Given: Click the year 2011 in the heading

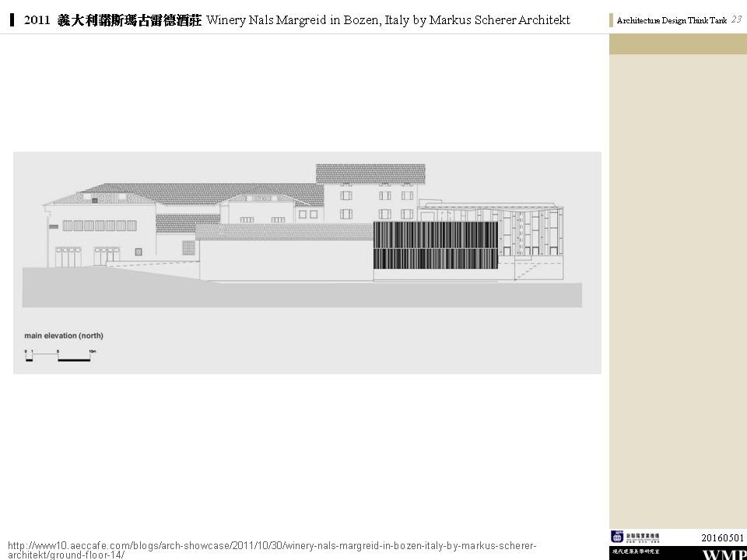Looking at the screenshot, I should 37,20.
